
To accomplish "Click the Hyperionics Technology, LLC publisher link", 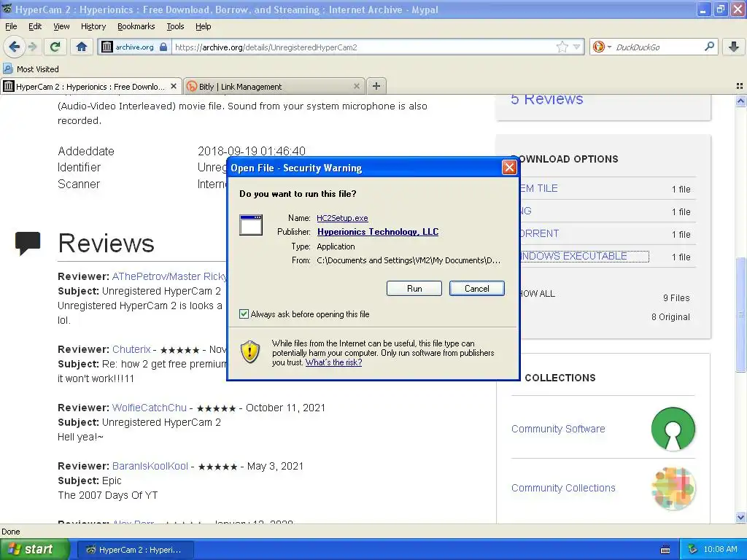I will point(378,231).
